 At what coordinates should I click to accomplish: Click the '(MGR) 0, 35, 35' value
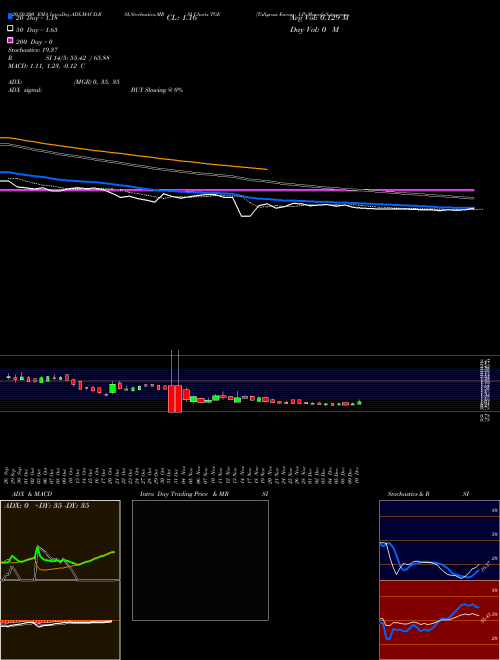click(x=96, y=82)
